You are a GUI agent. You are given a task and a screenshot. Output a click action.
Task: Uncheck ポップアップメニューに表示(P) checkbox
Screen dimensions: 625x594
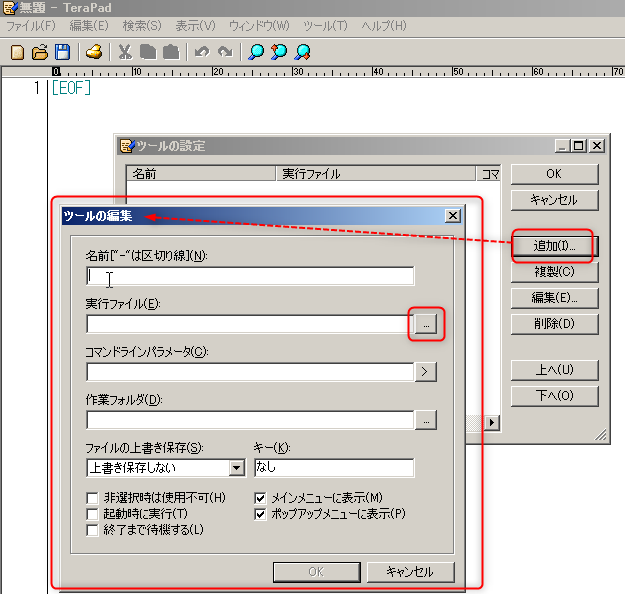point(260,514)
